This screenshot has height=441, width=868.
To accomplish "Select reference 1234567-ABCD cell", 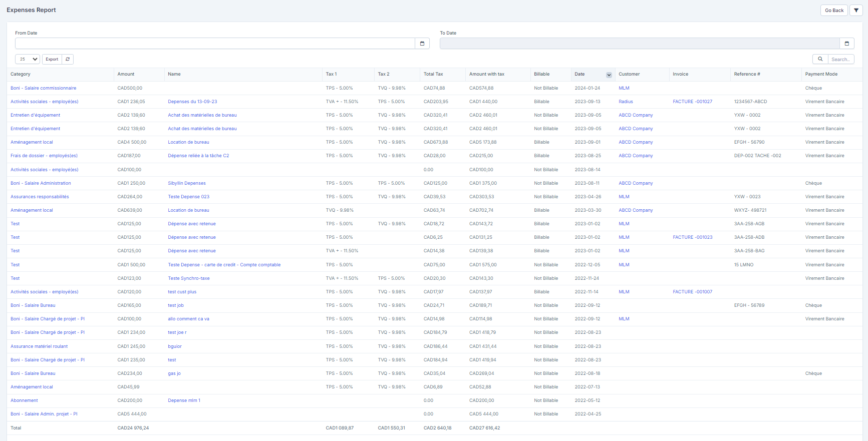I will coord(750,102).
